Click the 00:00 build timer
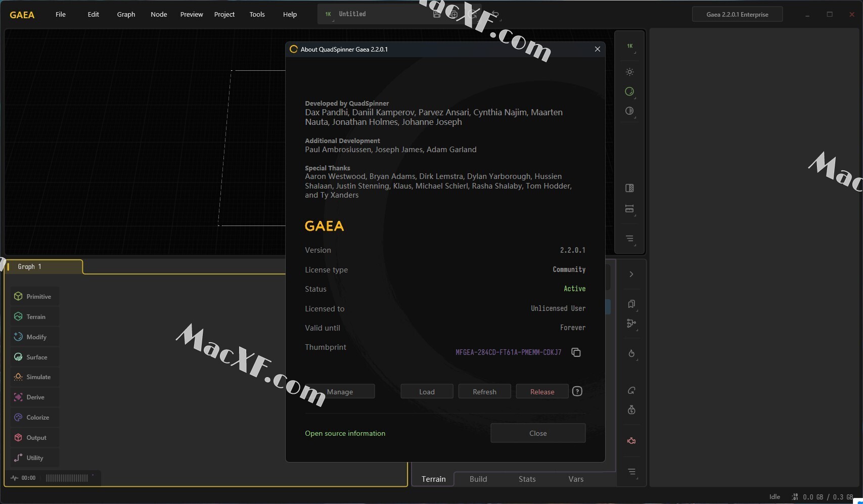The height and width of the screenshot is (504, 863). (28, 478)
